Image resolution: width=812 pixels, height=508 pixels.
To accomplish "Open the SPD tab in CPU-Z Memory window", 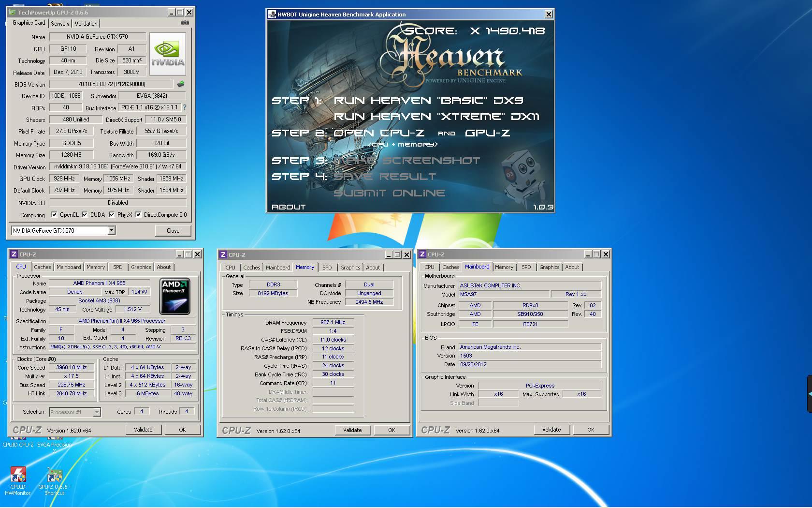I will pos(327,268).
